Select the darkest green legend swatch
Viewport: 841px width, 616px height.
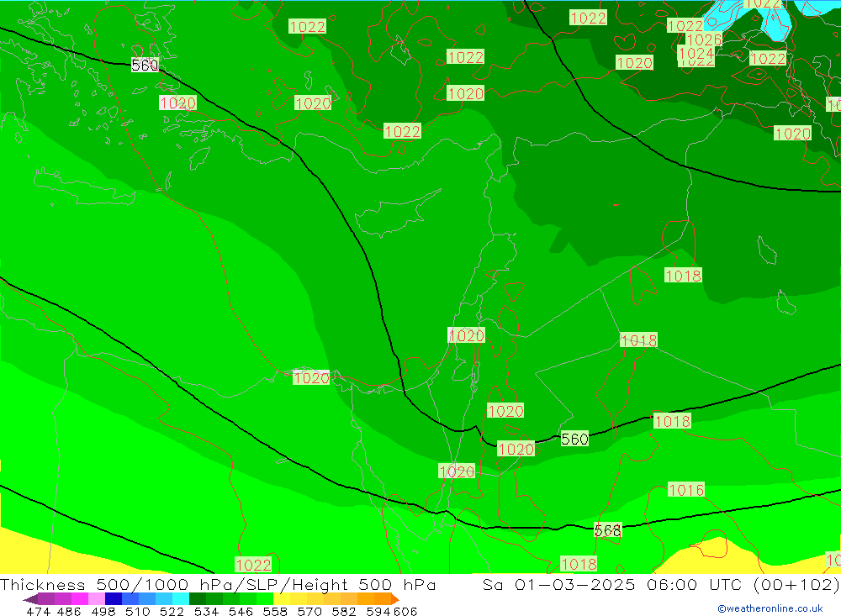point(198,599)
